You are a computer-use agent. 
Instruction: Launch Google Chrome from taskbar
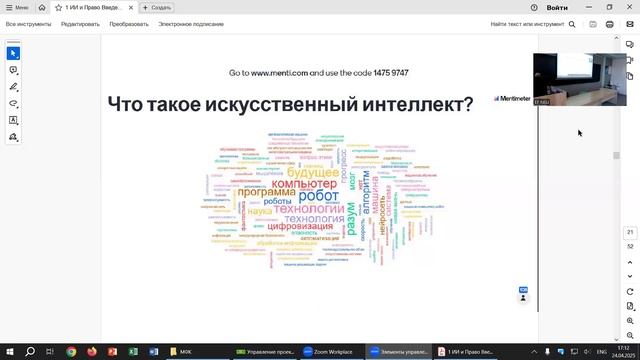71,351
